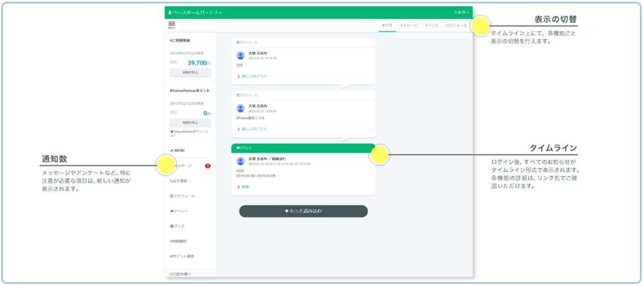The width and height of the screenshot is (644, 285).
Task: Click the red notification badge on メッセージ
Action: point(207,166)
